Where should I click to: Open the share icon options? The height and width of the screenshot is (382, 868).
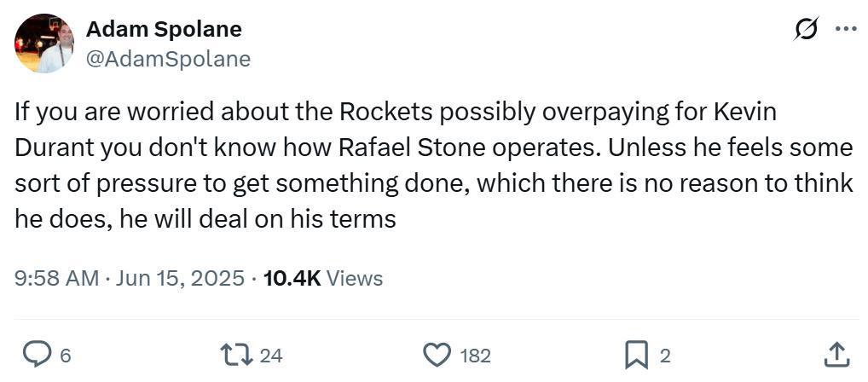[836, 355]
